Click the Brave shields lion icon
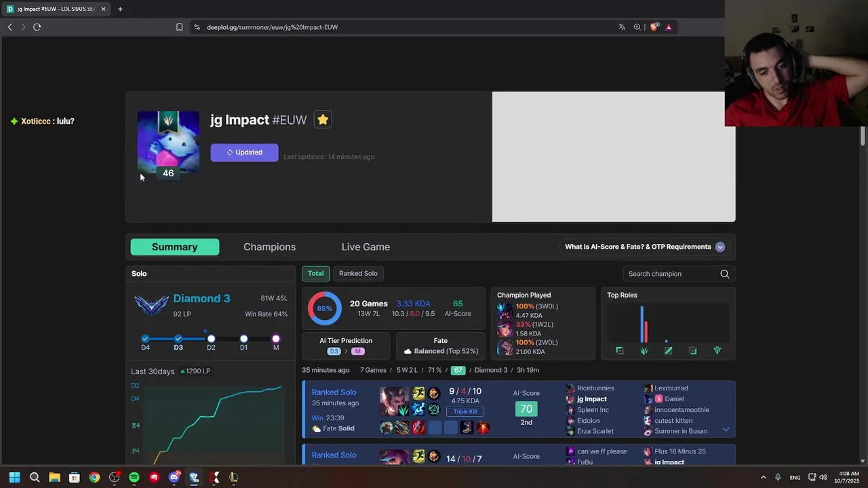This screenshot has height=488, width=868. 654,27
